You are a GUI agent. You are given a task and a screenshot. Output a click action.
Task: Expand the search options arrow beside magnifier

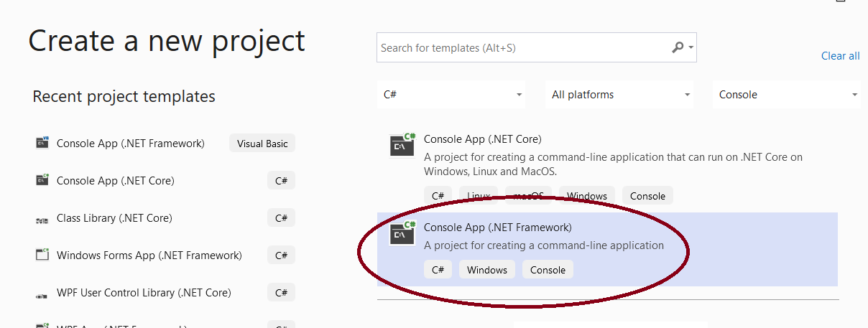(691, 48)
